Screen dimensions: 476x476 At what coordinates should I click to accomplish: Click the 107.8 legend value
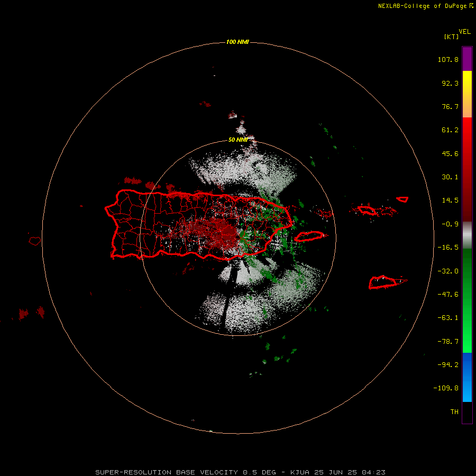448,59
